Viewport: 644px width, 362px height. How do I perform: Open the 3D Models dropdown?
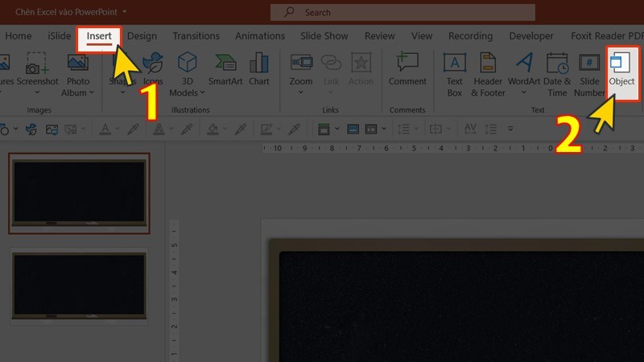(x=187, y=74)
